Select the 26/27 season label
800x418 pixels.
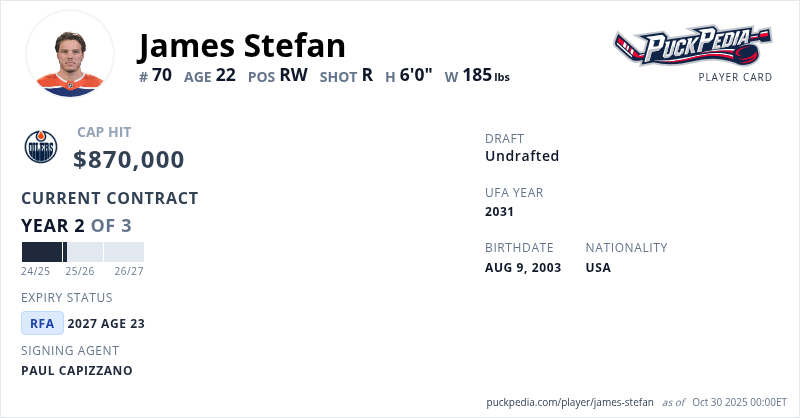coord(128,271)
